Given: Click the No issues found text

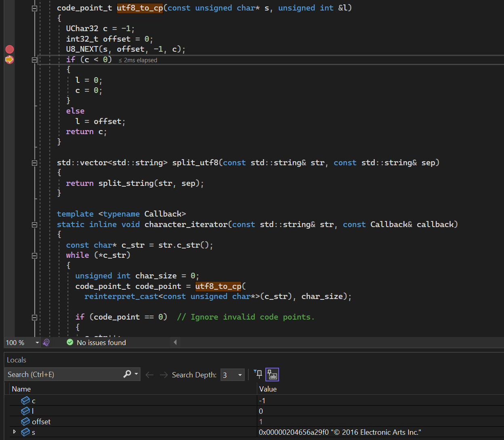Looking at the screenshot, I should [101, 342].
